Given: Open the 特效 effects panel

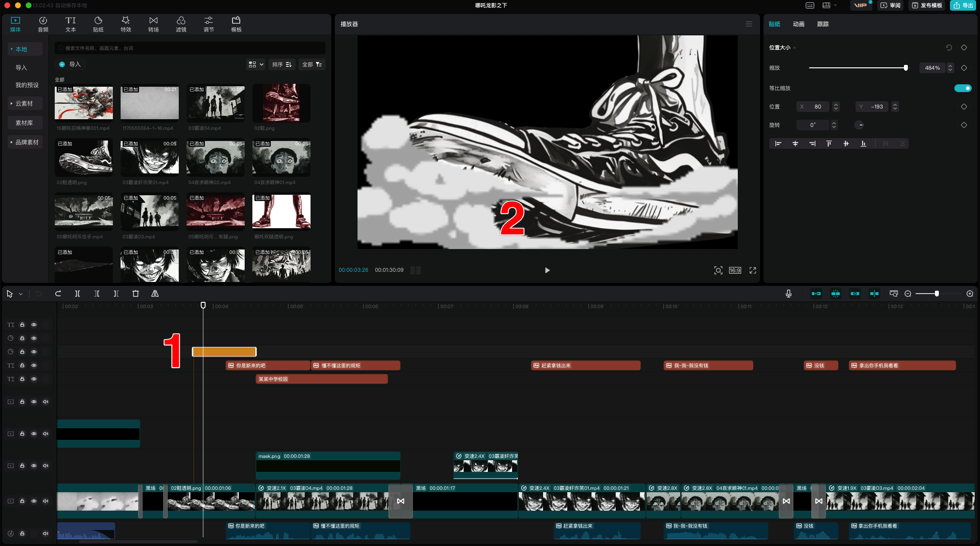Looking at the screenshot, I should point(126,24).
